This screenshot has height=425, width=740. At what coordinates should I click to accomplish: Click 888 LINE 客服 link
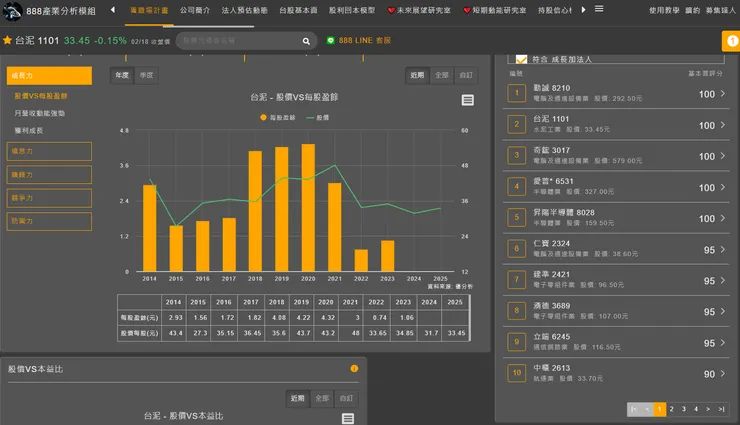click(364, 41)
